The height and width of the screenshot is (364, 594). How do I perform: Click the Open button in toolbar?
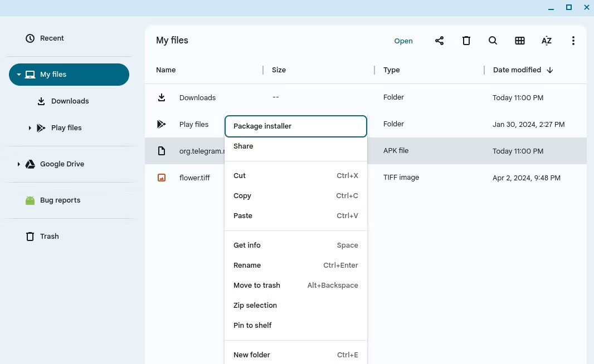[403, 41]
